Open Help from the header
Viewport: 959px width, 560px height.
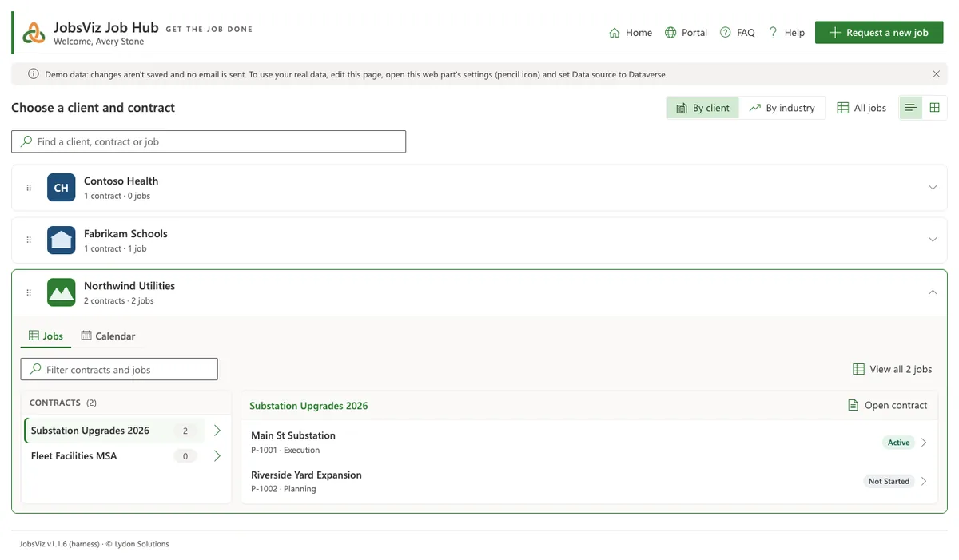coord(786,33)
